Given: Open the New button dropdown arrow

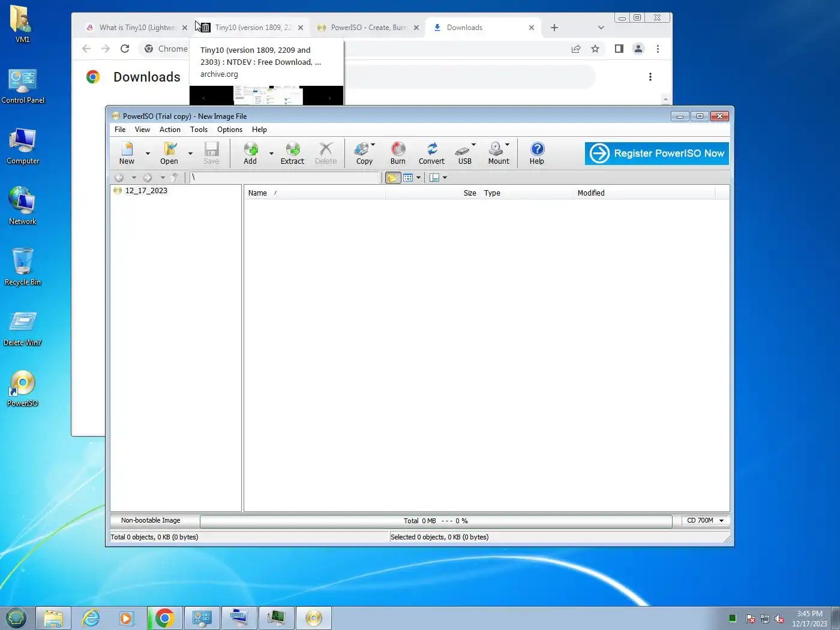Looking at the screenshot, I should [x=148, y=154].
